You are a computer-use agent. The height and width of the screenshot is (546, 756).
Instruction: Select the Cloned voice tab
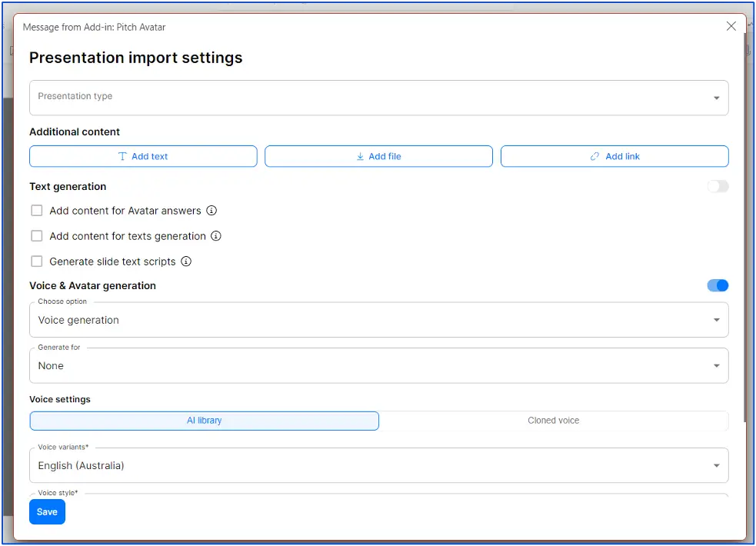[553, 421]
